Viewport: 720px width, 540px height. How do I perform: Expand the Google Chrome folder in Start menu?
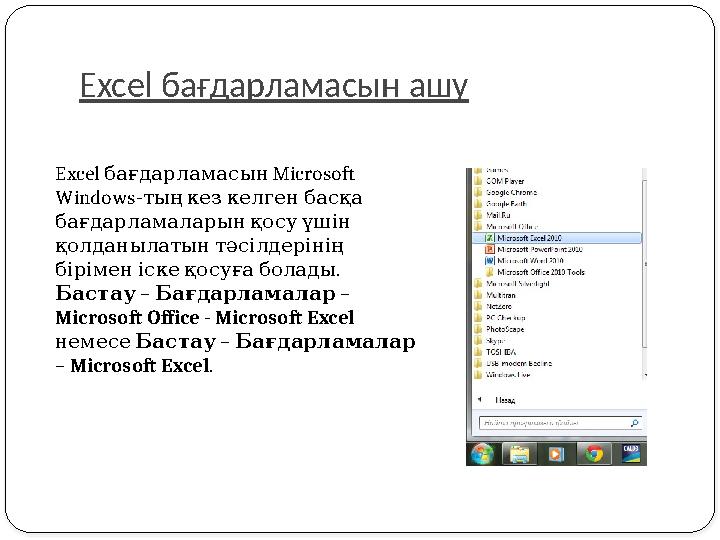[506, 192]
